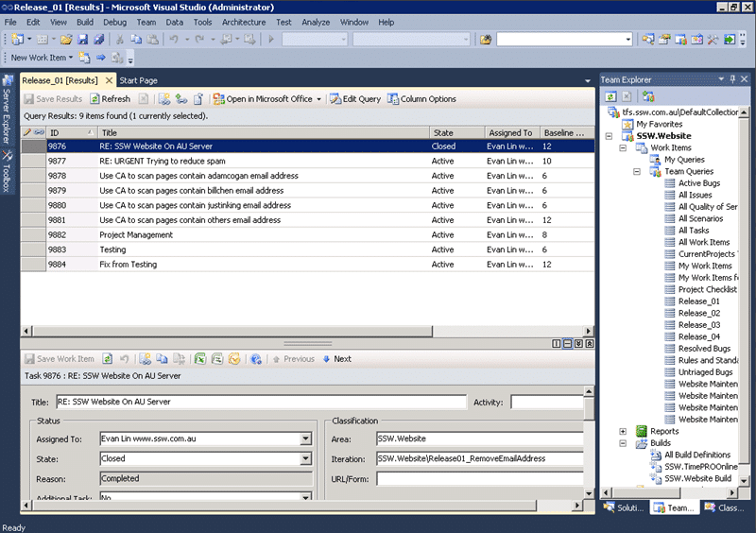The width and height of the screenshot is (756, 533).
Task: Click the Release_01 query icon in tree
Action: pos(670,301)
